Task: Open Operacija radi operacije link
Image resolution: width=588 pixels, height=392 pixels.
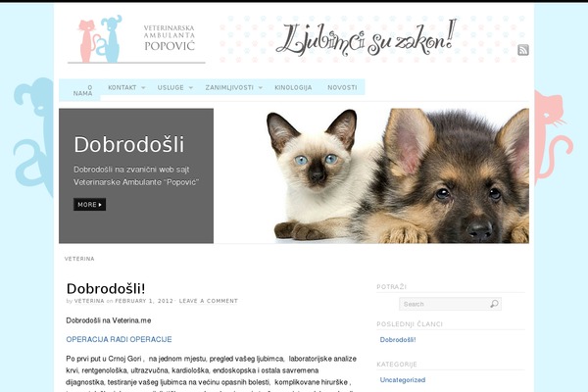Action: click(x=119, y=339)
